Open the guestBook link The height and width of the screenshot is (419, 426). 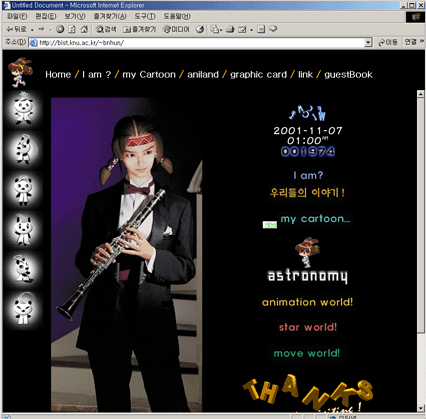348,74
